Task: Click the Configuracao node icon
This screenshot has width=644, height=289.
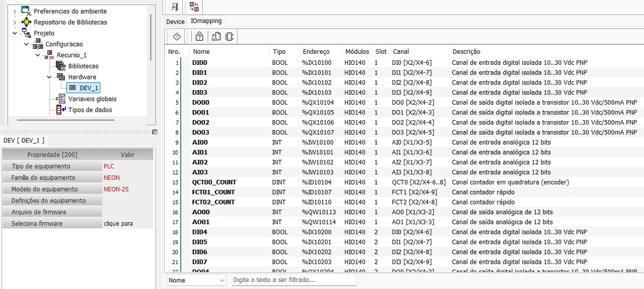Action: pyautogui.click(x=38, y=44)
